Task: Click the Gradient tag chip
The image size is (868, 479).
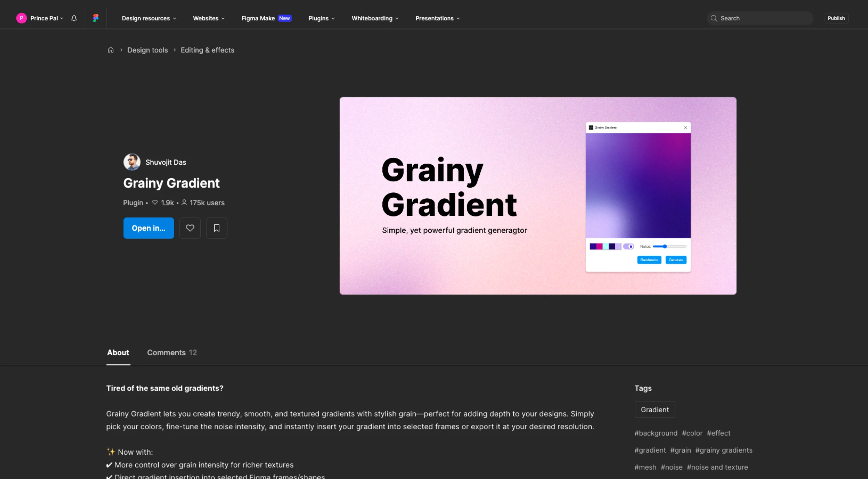Action: point(654,410)
